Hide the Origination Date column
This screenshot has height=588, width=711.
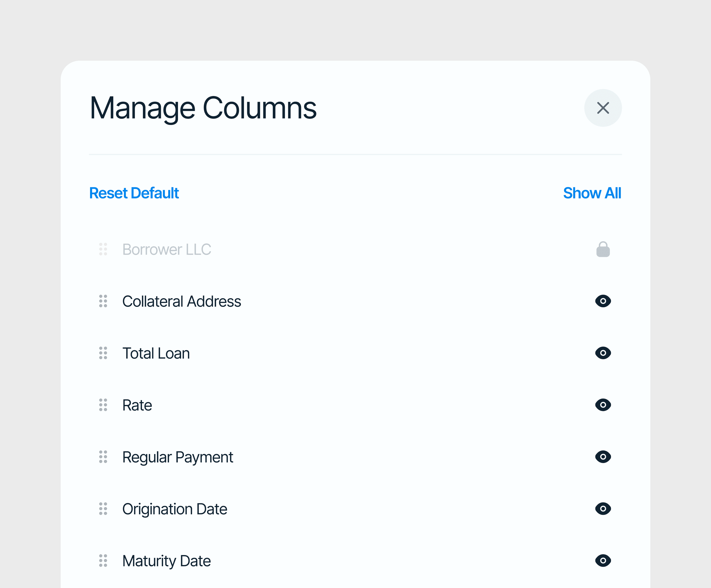(603, 508)
